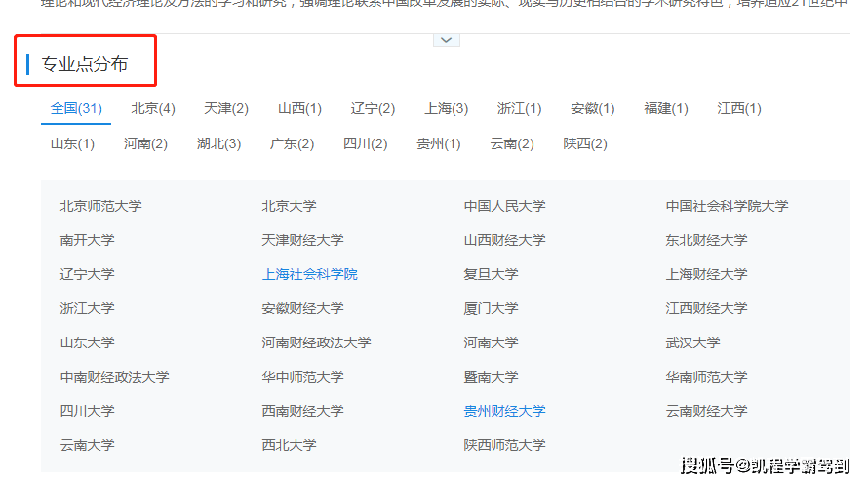
Task: Select 复旦大学 in the school list
Action: (x=491, y=274)
